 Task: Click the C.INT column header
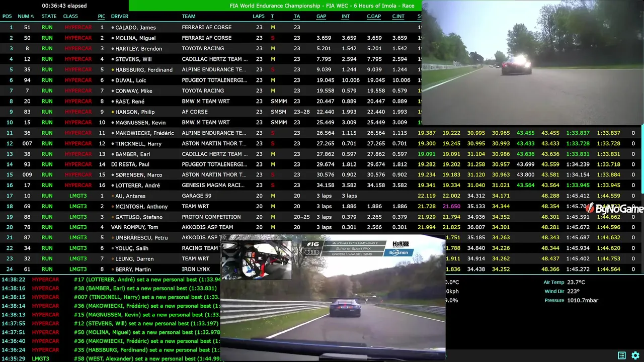point(398,16)
